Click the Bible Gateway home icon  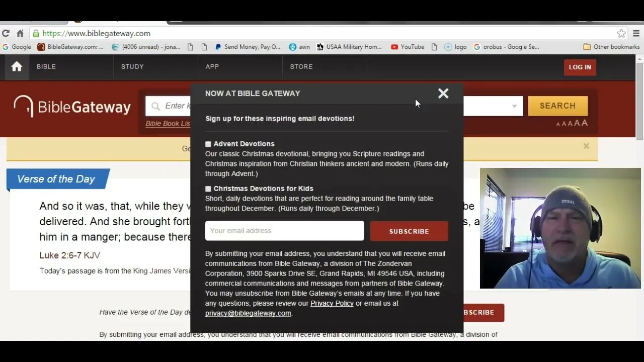pos(17,67)
